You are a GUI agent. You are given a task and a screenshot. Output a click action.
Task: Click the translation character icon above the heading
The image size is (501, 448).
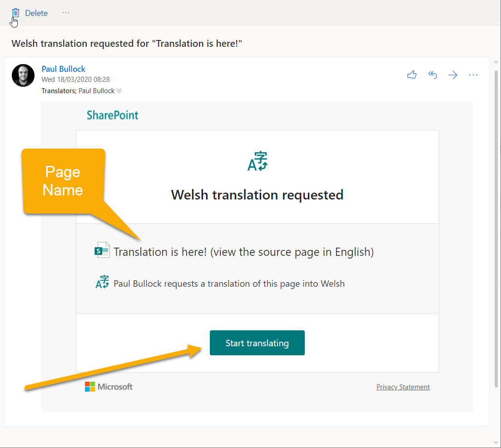click(x=257, y=161)
